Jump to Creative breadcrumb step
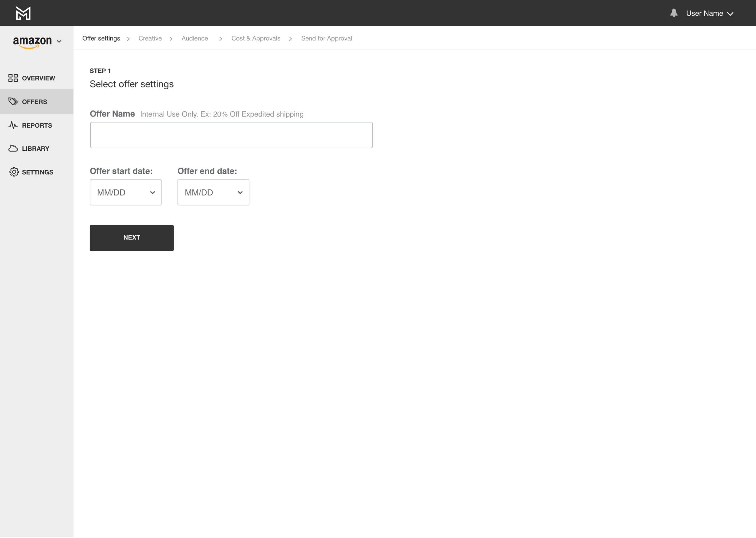The height and width of the screenshot is (538, 756). (x=150, y=38)
